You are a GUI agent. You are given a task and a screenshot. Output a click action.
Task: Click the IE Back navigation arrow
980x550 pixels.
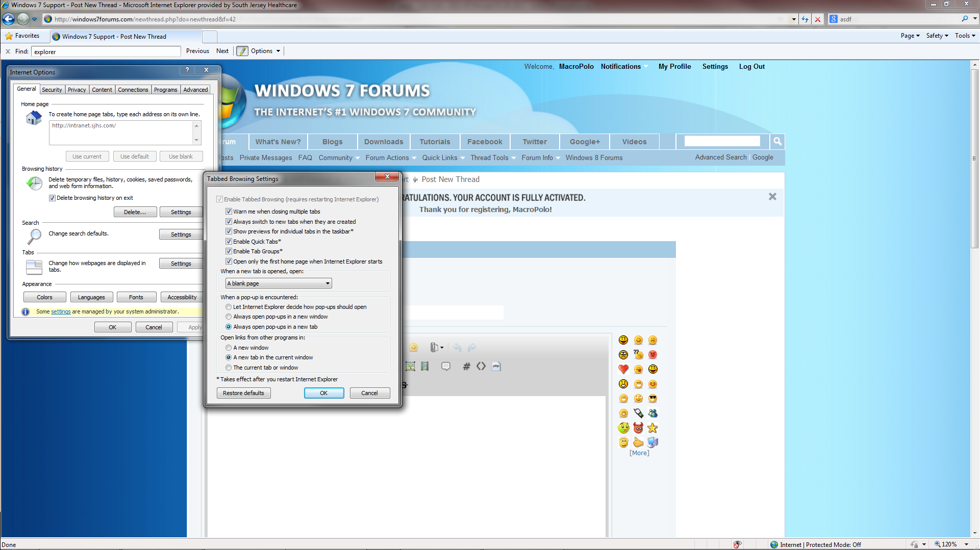point(9,19)
